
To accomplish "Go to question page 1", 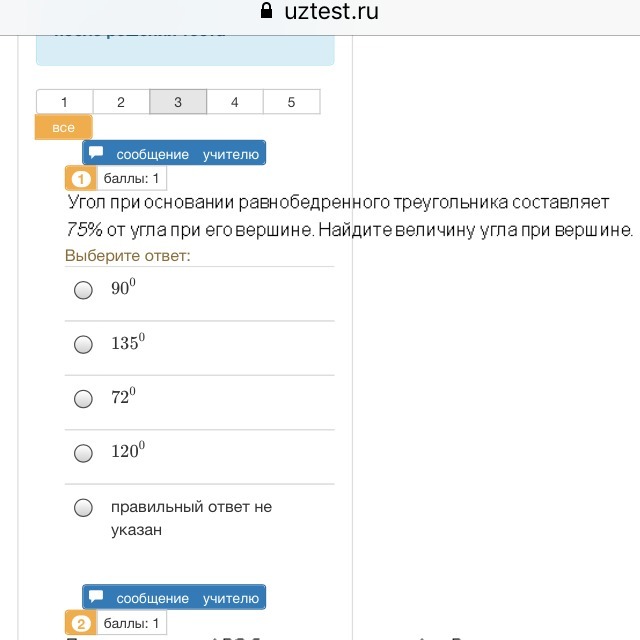I will pyautogui.click(x=64, y=102).
